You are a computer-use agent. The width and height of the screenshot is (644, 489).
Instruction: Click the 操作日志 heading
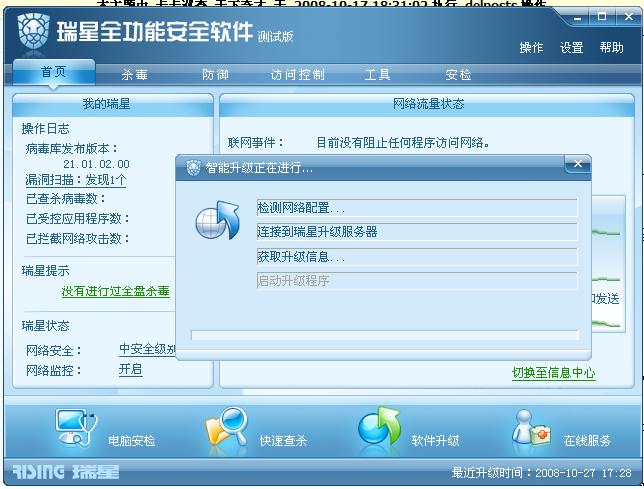[45, 129]
